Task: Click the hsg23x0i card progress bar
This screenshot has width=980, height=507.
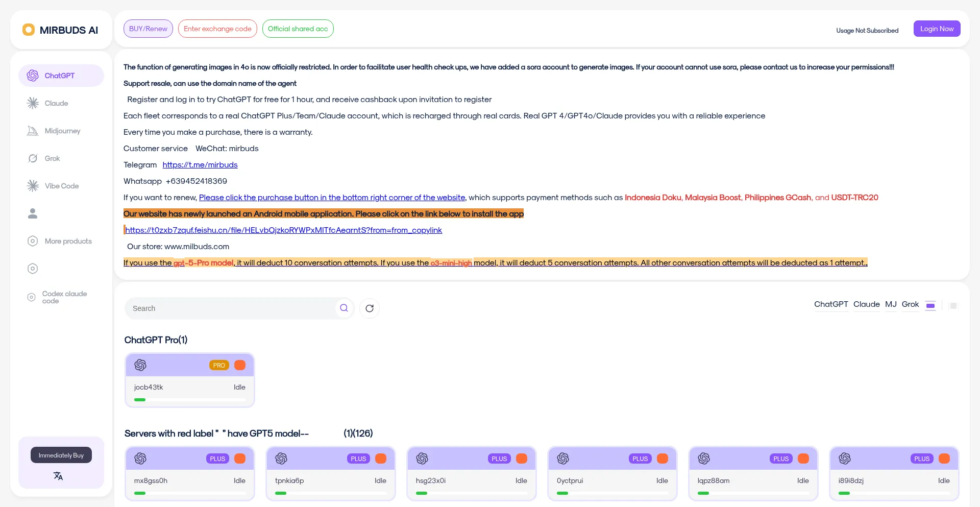Action: coord(472,493)
